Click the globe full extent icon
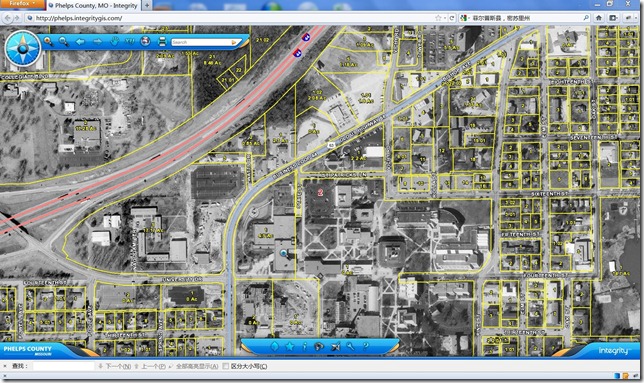This screenshot has height=383, width=644. 145,41
